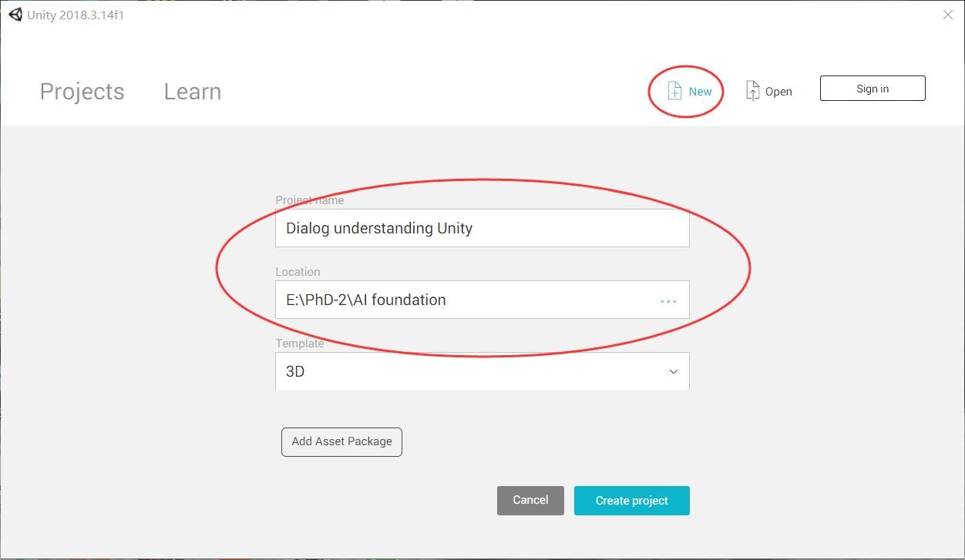
Task: Cancel the new project creation
Action: coord(530,500)
